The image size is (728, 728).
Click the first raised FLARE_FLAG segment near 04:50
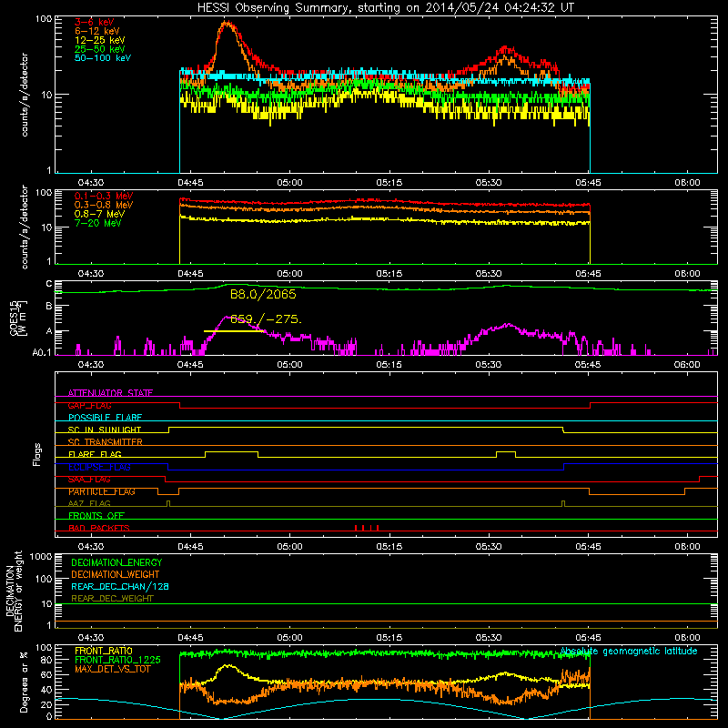pos(231,451)
